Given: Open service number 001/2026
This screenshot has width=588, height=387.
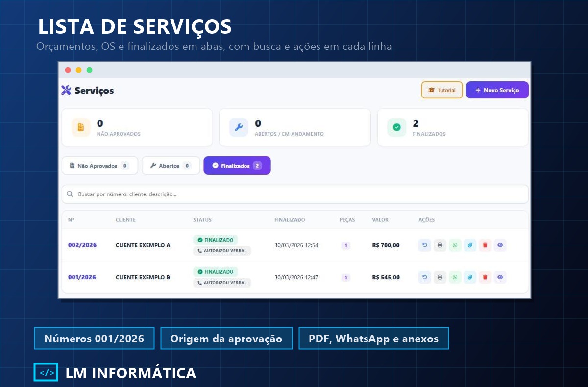Looking at the screenshot, I should [x=82, y=277].
